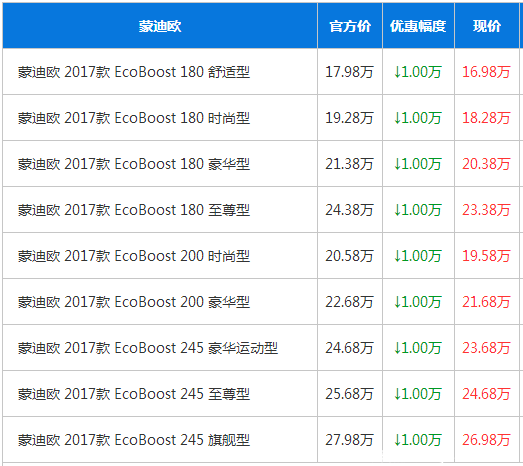This screenshot has width=523, height=466.
Task: Select the EcoBoost 180 至尊型 model name
Action: coord(134,210)
